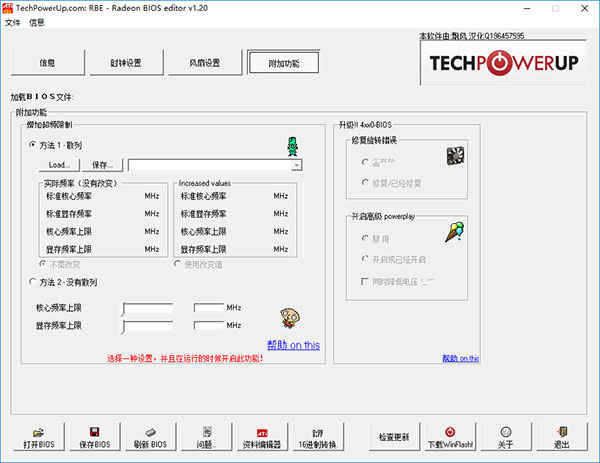Viewport: 600px width, 463px height.
Task: Close the RBE window
Action: [x=585, y=8]
